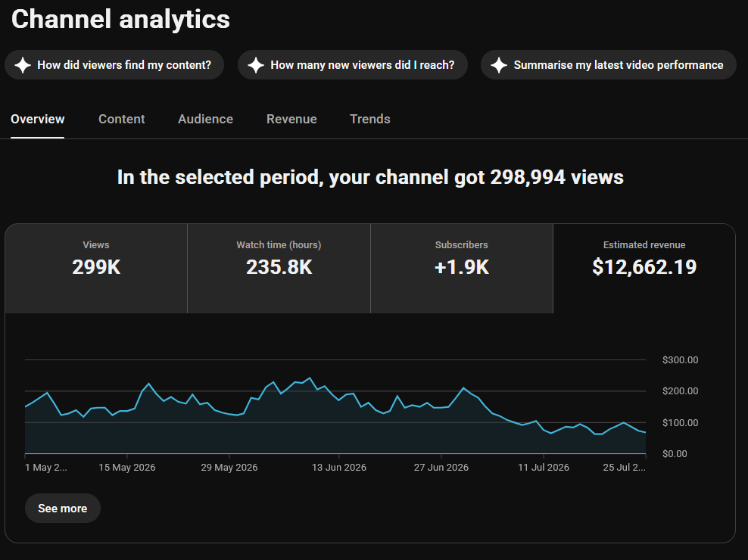Click the 15 May 2026 date label
The image size is (748, 560).
click(127, 468)
